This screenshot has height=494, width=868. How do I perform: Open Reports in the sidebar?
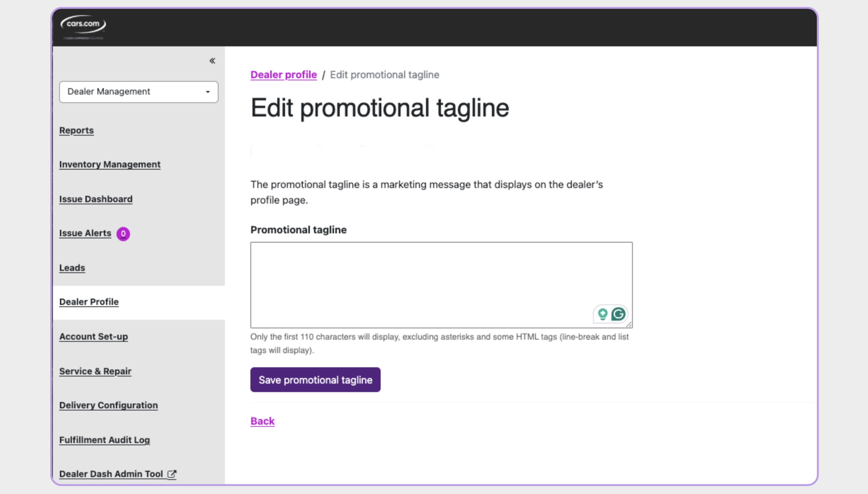point(77,130)
